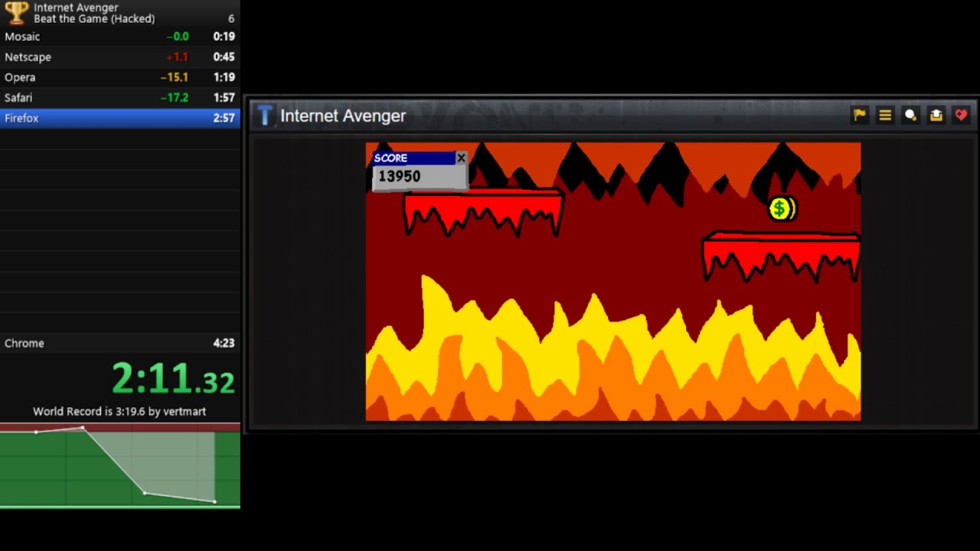Screen dimensions: 980x551
Task: Click the Internet Avenger window title text
Action: coord(343,116)
